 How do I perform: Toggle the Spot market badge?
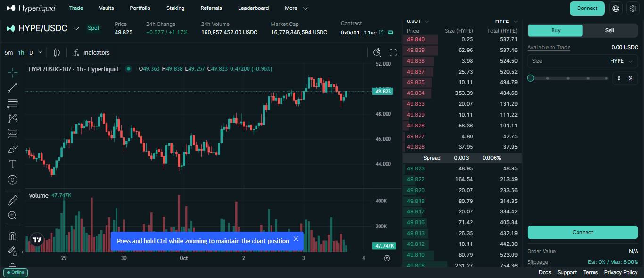click(93, 28)
